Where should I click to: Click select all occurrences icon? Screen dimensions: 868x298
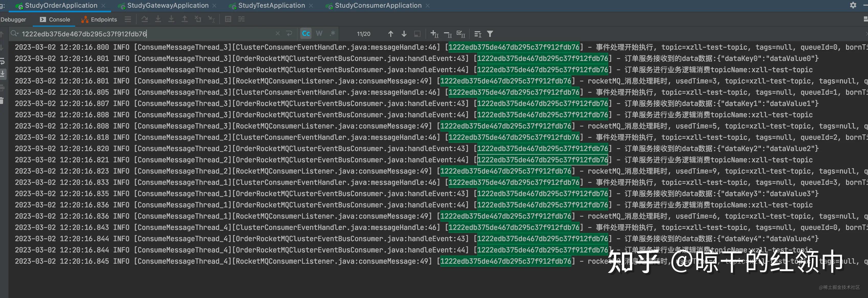[461, 34]
